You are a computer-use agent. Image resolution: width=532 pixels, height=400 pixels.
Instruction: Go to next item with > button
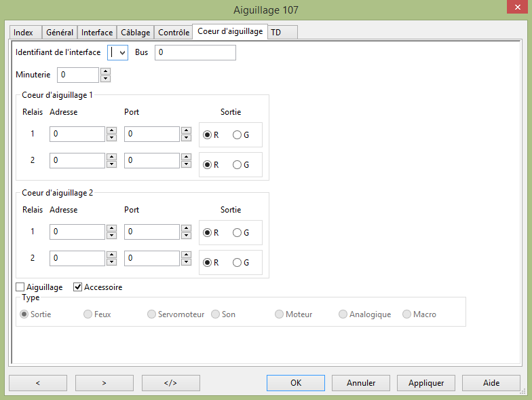pyautogui.click(x=104, y=382)
